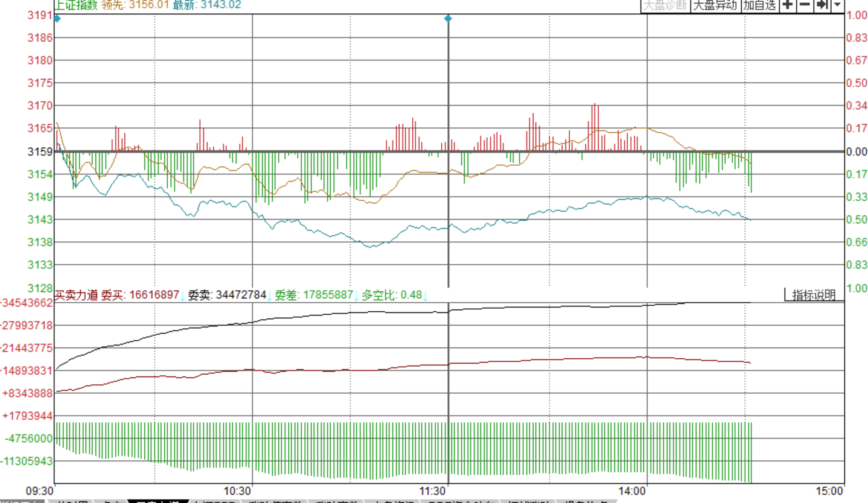
Task: Click the 买卖力道 indicator label
Action: click(76, 296)
